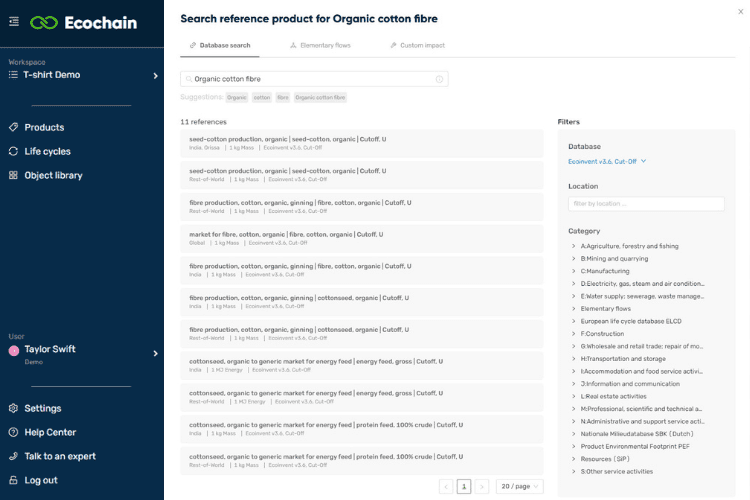Open the 20 / page size dropdown
Screen dimensions: 750x500
click(520, 486)
